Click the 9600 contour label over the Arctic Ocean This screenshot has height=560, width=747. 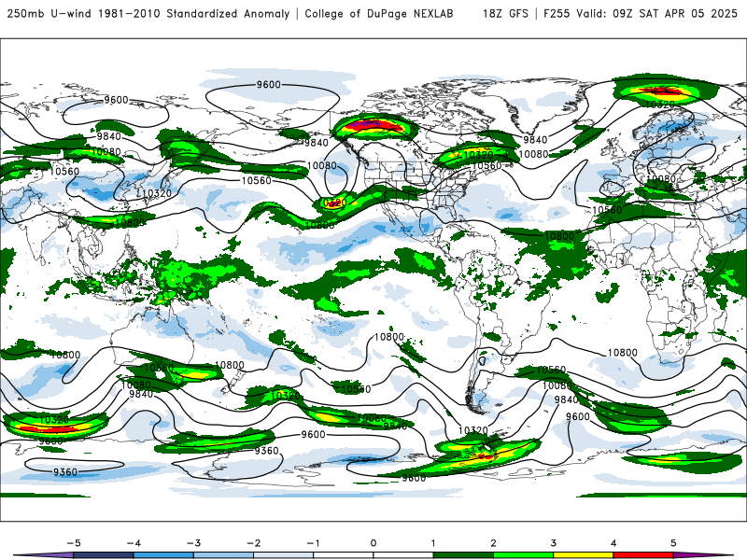pyautogui.click(x=269, y=85)
